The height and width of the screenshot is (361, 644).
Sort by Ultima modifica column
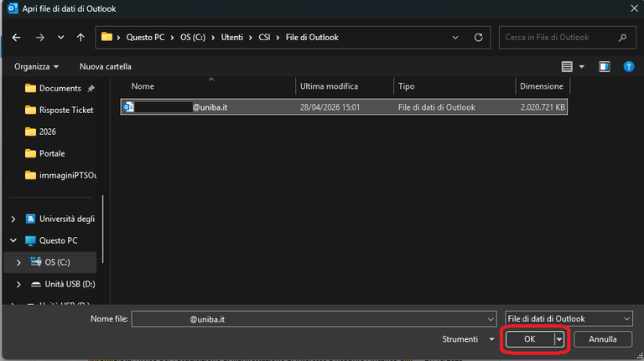pyautogui.click(x=329, y=86)
